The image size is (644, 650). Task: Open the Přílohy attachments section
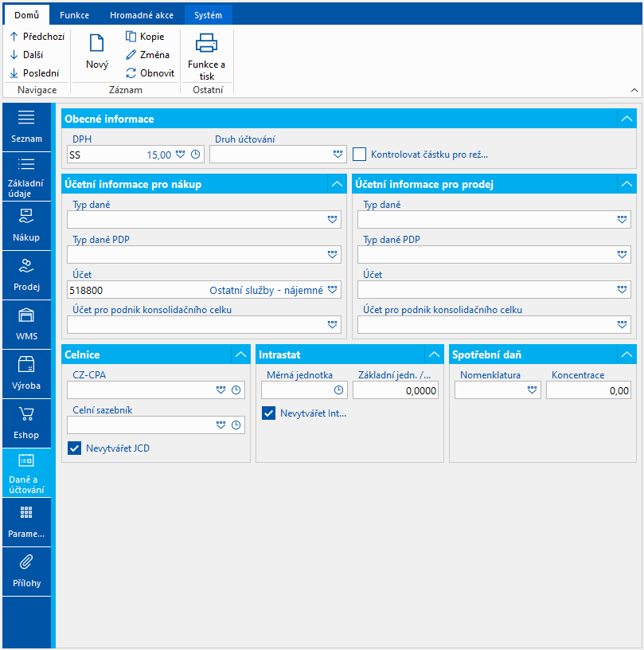pos(26,572)
